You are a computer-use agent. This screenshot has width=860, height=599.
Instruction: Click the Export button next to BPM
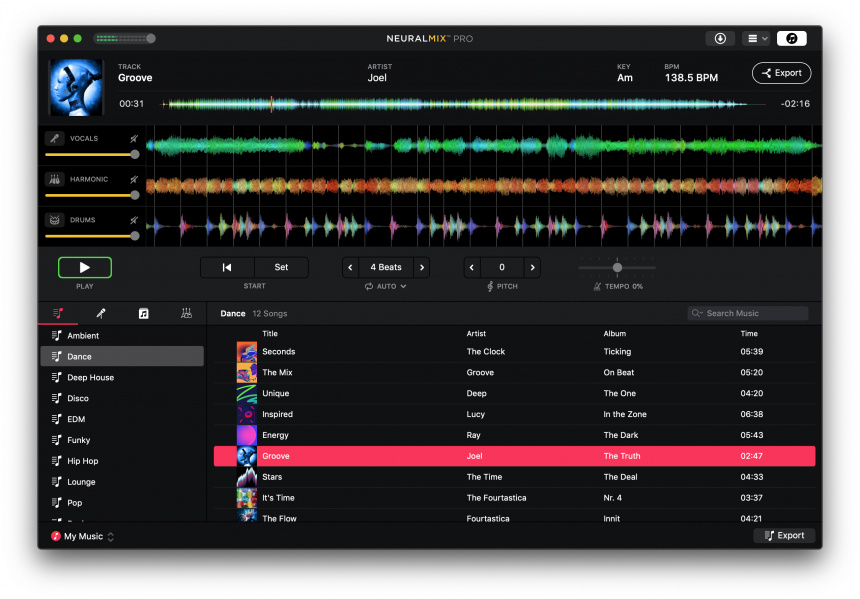[781, 73]
